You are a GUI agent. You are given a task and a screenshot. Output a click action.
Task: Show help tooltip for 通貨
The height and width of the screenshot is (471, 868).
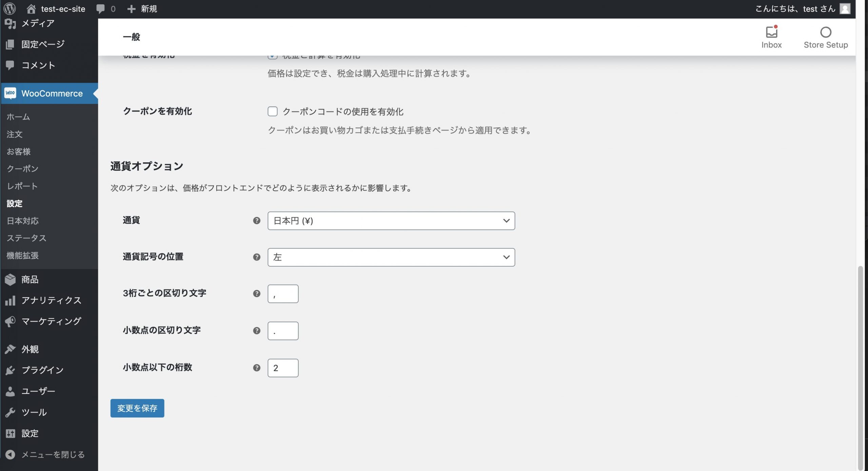[257, 221]
